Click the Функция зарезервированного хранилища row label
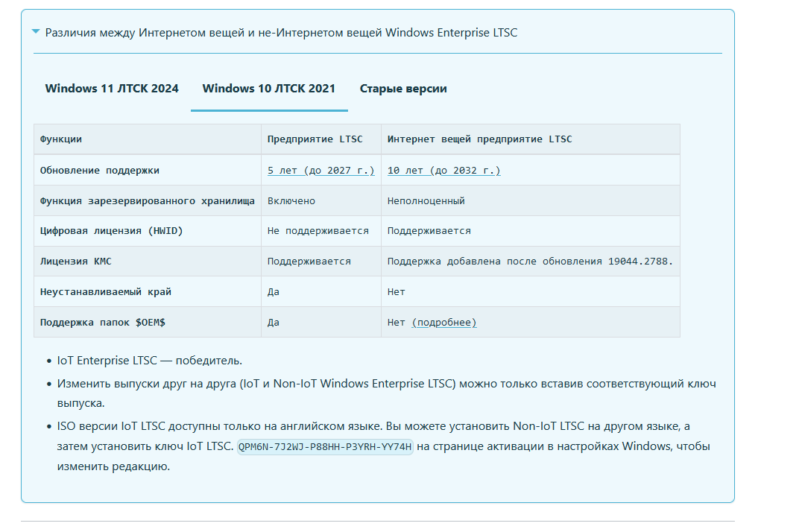This screenshot has width=799, height=532. (148, 200)
